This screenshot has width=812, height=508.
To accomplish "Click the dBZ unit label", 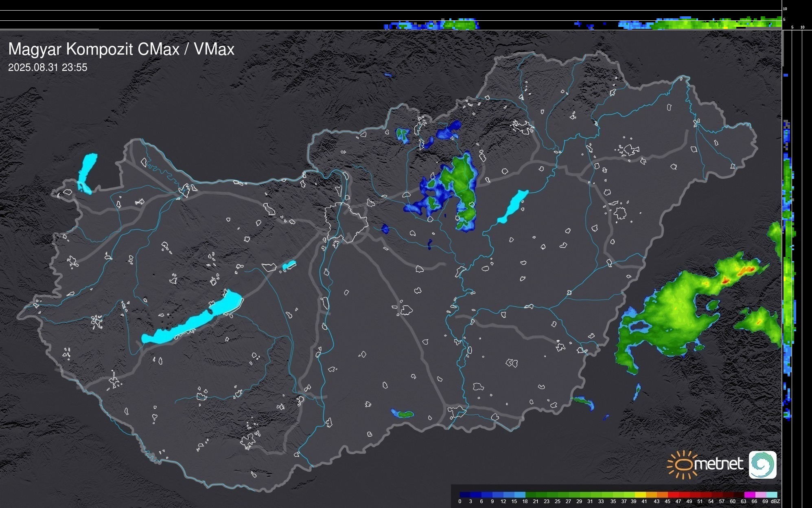I will coord(775,501).
